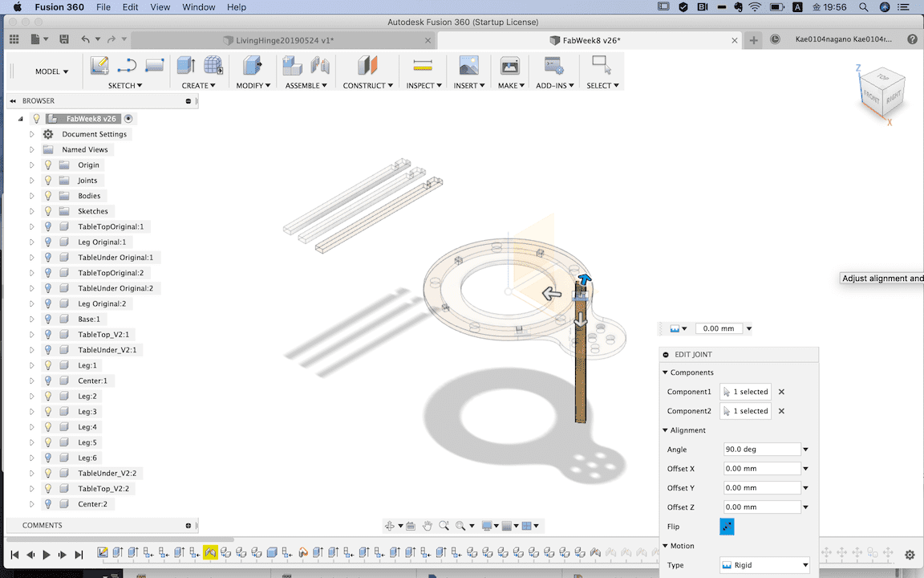Click the Insert image icon
This screenshot has width=924, height=578.
coord(469,66)
